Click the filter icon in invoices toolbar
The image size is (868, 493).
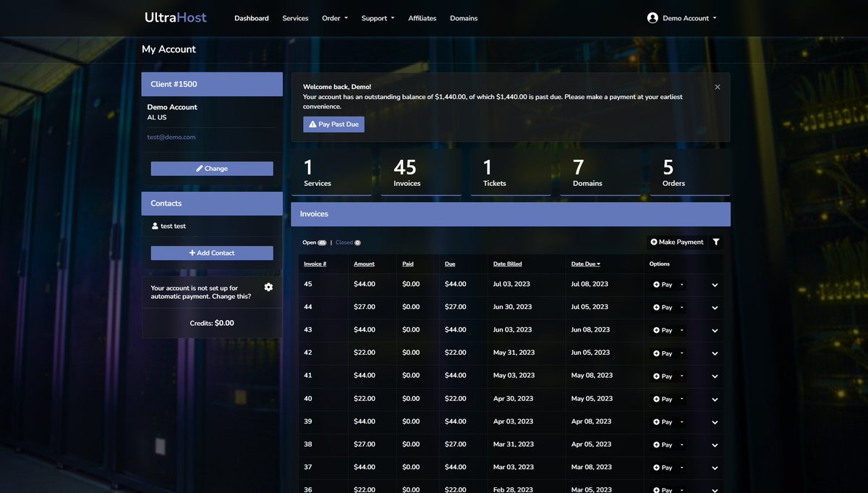point(715,241)
